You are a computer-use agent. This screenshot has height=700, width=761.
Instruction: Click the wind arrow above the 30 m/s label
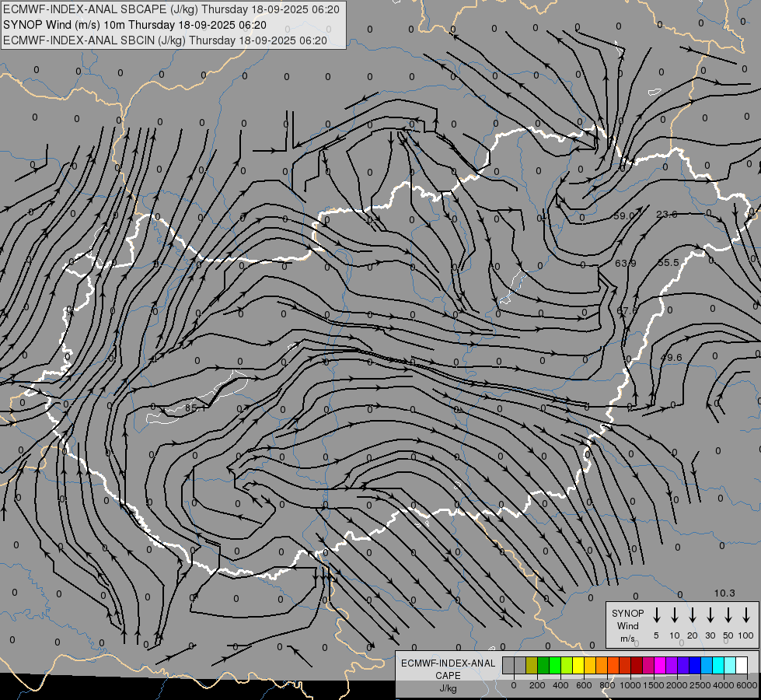click(x=710, y=615)
